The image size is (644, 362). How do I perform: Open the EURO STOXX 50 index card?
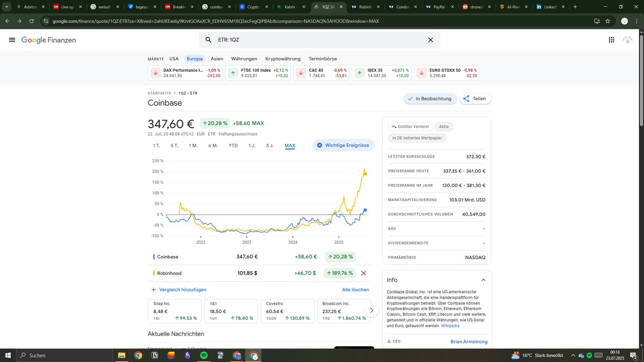point(447,73)
